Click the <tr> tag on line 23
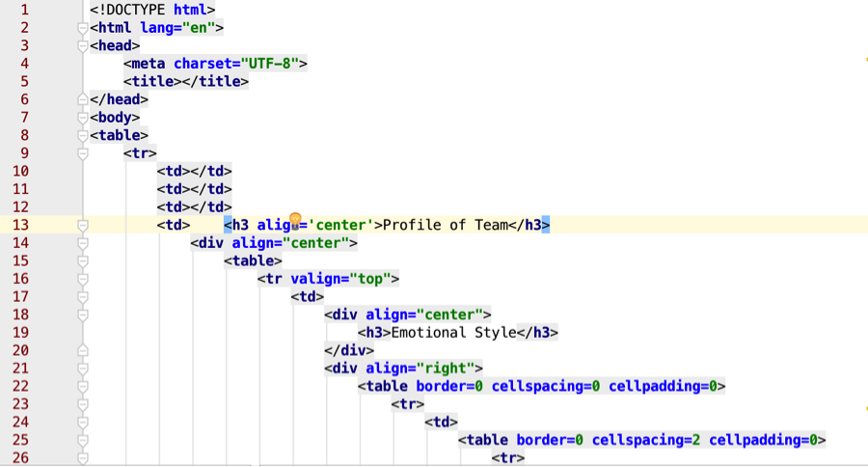This screenshot has width=868, height=467. coord(408,404)
